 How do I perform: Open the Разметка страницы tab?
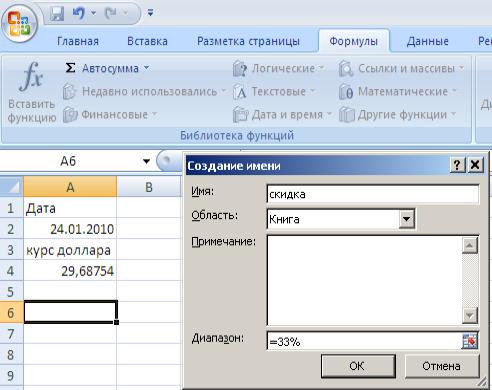tap(248, 41)
